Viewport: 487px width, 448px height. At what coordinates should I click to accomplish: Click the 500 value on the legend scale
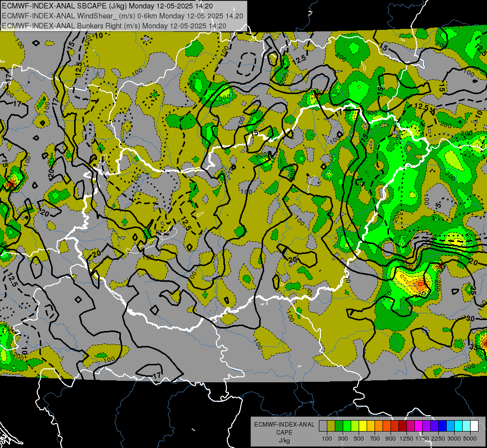click(x=359, y=439)
